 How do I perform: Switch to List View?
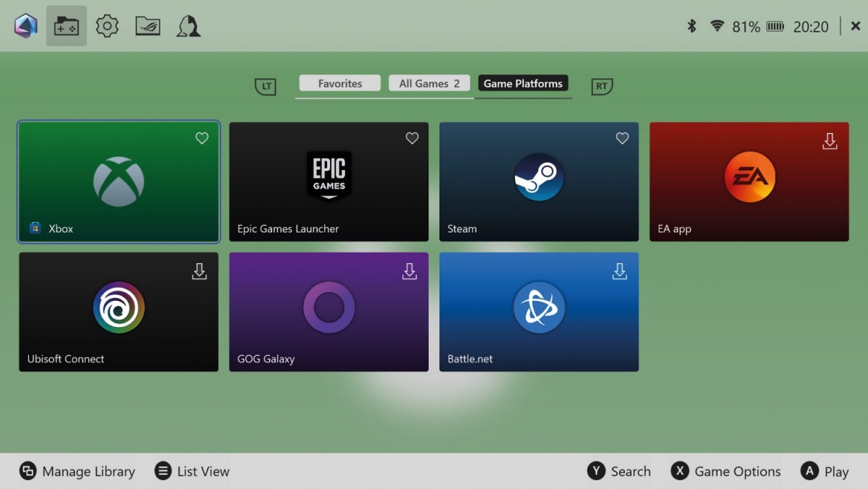[x=192, y=472]
